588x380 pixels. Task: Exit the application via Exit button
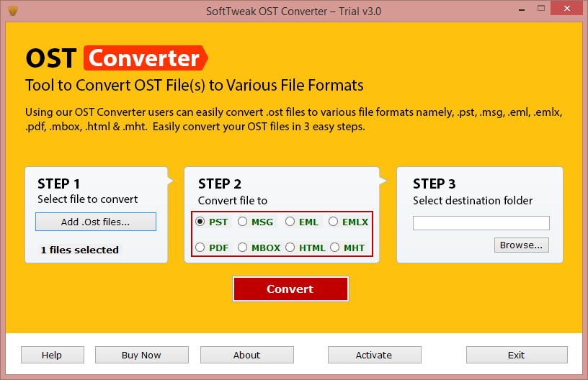coord(517,355)
